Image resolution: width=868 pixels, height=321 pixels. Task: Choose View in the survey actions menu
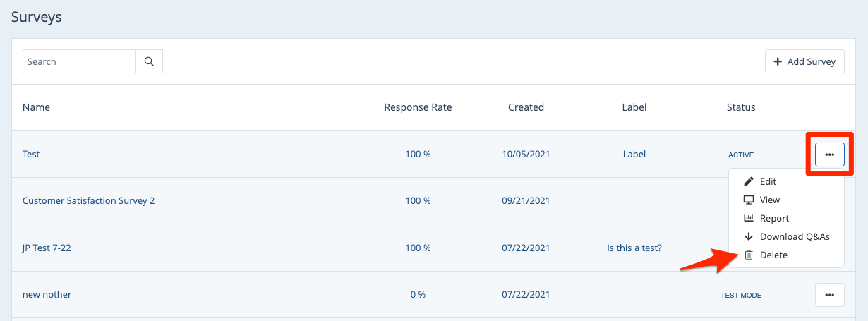click(769, 200)
